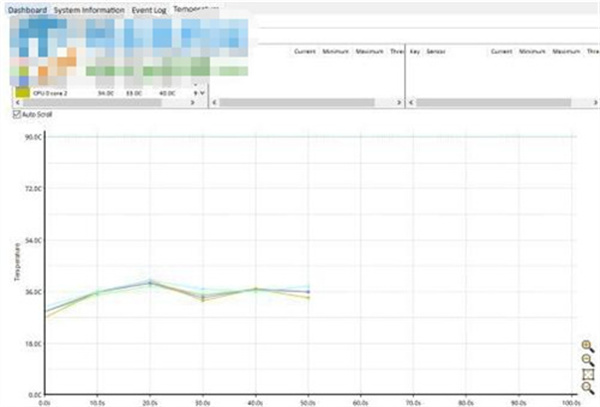Screen dimensions: 600x407
Task: Select the Temperature tab
Action: (196, 9)
